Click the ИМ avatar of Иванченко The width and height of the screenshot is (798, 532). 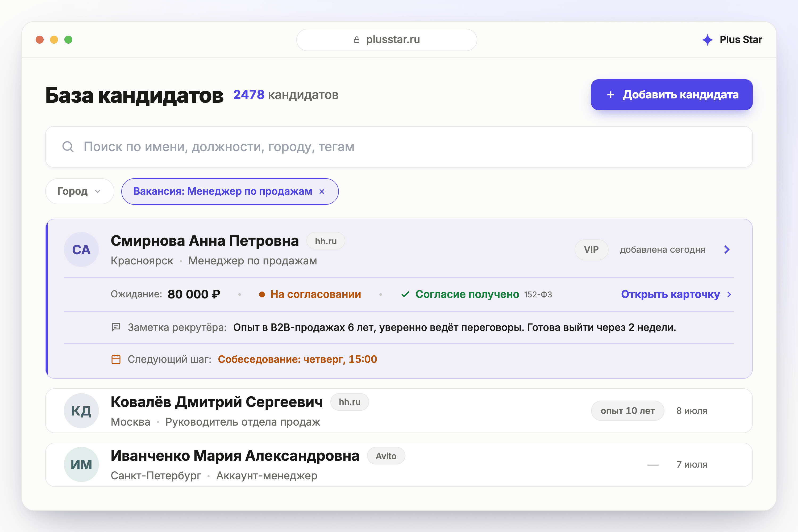point(81,464)
